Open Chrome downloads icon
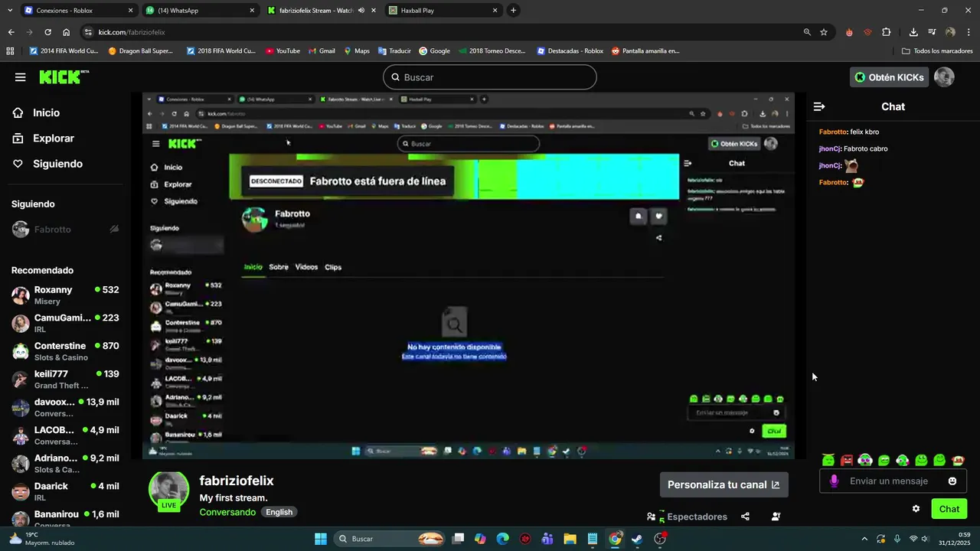The height and width of the screenshot is (551, 980). (x=913, y=32)
